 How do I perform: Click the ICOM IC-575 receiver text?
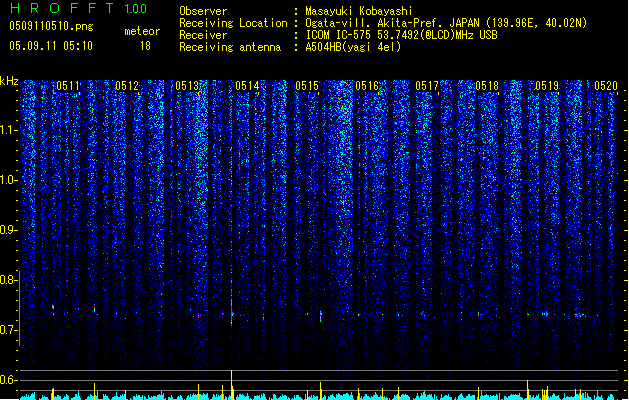pos(402,35)
